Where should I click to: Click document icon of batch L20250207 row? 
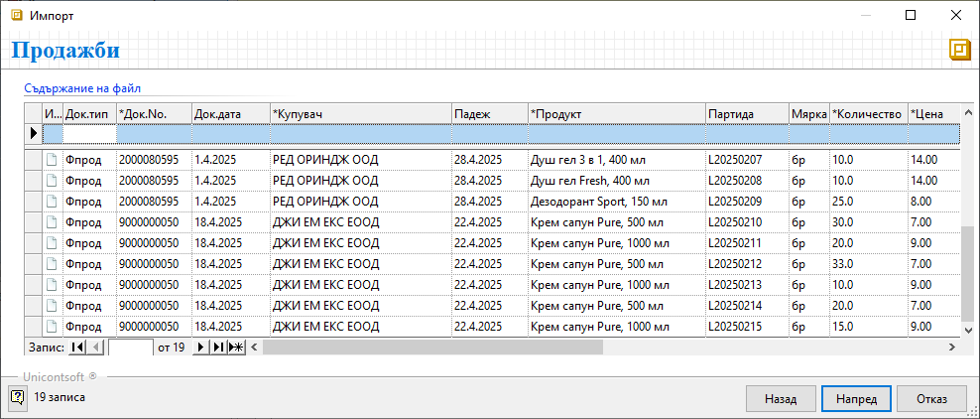(51, 159)
